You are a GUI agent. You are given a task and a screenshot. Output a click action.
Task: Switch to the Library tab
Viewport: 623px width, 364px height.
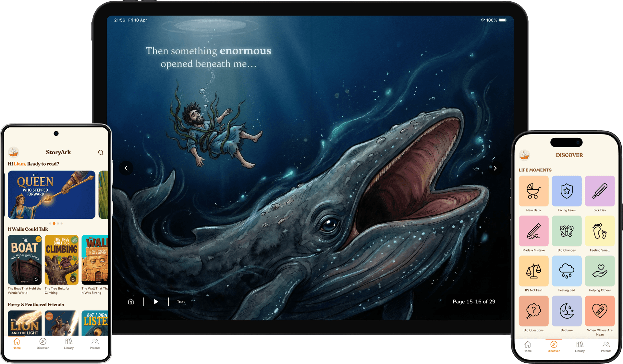pos(68,343)
